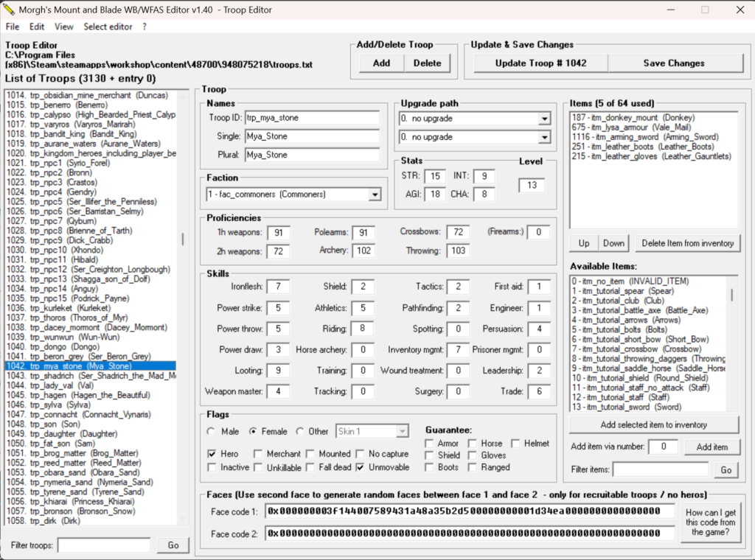Select available item 10 itm_tutorial_shield
755x560 pixels.
[x=648, y=378]
